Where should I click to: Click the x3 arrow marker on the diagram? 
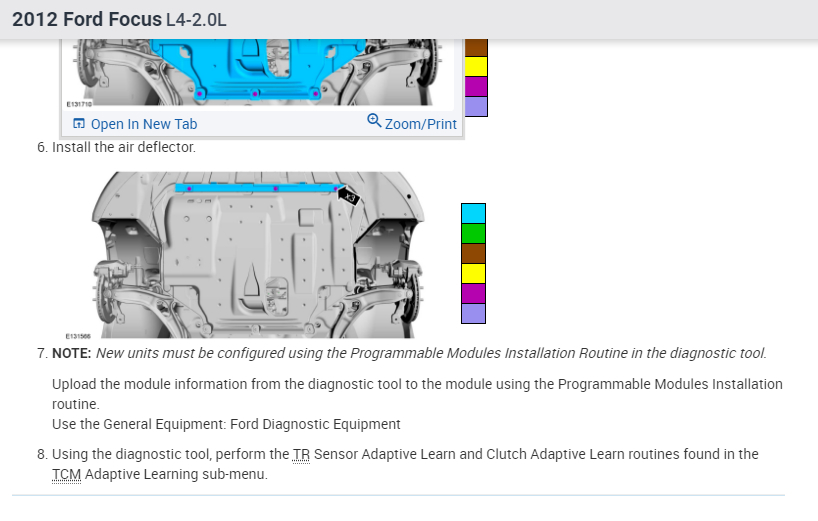click(x=348, y=196)
